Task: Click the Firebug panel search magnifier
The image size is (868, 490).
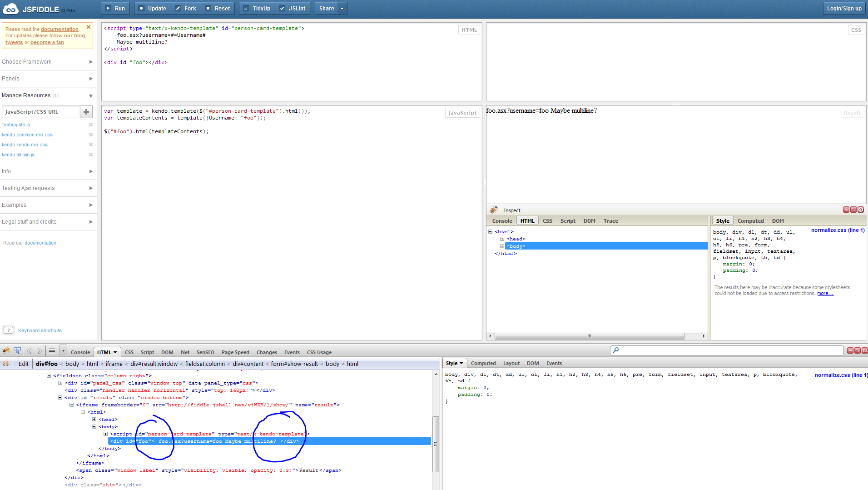Action: [x=616, y=350]
